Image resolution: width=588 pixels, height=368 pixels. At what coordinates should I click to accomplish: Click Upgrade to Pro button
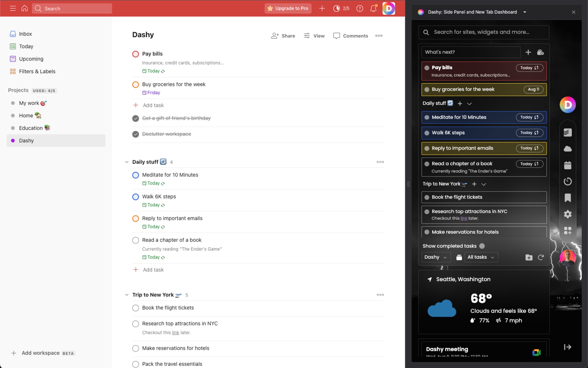coord(288,9)
